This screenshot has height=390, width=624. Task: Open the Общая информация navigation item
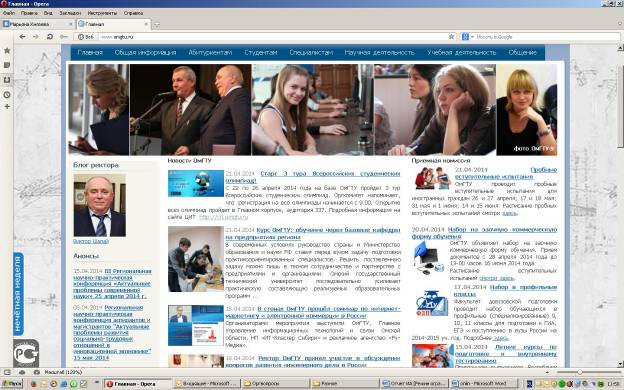click(x=145, y=52)
